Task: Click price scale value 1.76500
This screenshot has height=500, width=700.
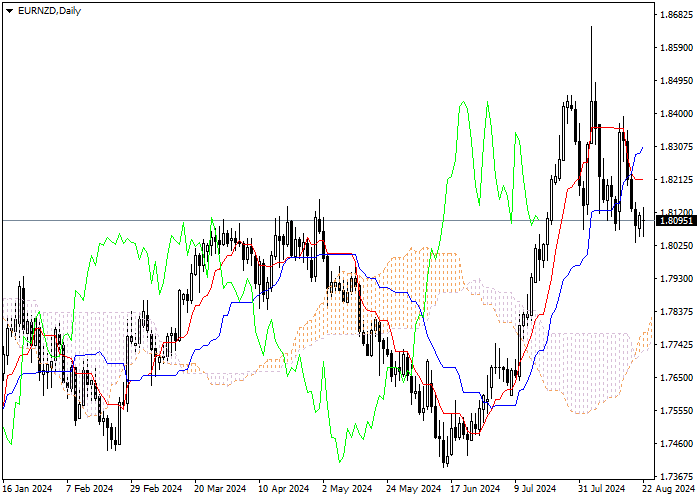Action: point(677,378)
